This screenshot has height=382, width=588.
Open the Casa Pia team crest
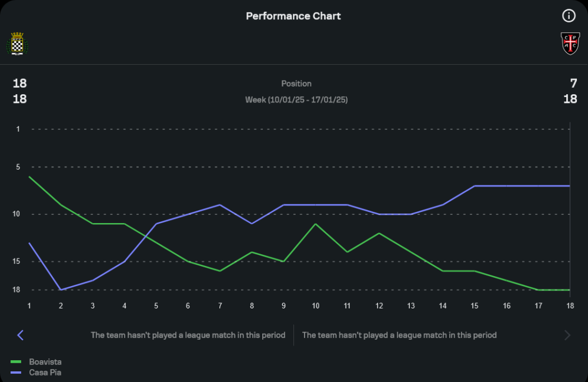[570, 44]
